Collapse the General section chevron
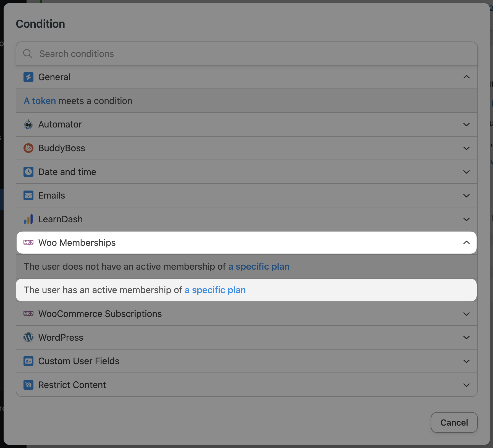493x448 pixels. [x=466, y=77]
